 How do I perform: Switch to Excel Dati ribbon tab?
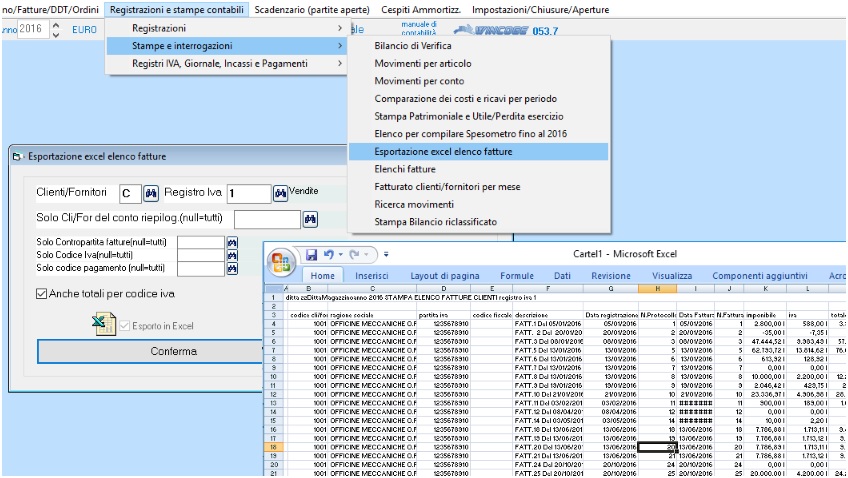point(562,276)
